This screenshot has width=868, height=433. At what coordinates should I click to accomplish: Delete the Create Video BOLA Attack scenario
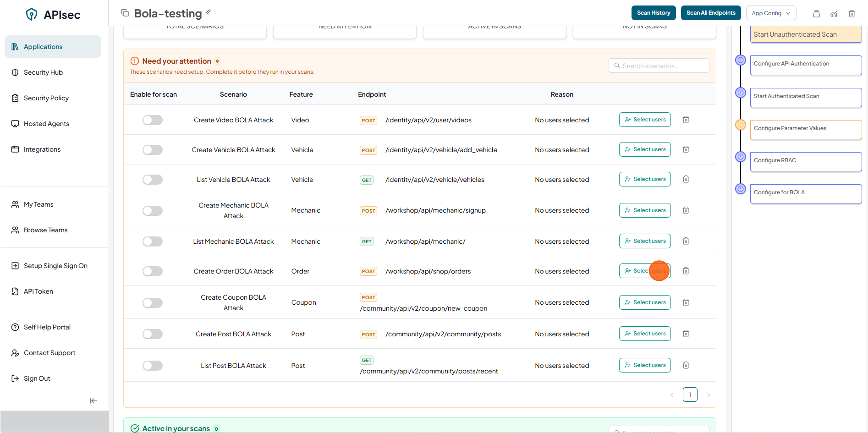tap(686, 120)
